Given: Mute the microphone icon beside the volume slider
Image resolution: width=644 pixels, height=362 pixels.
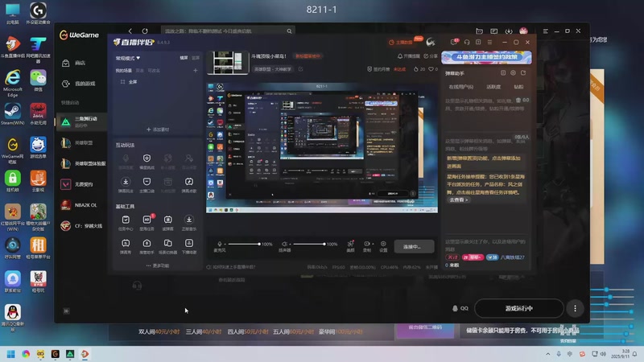Looking at the screenshot, I should click(219, 244).
